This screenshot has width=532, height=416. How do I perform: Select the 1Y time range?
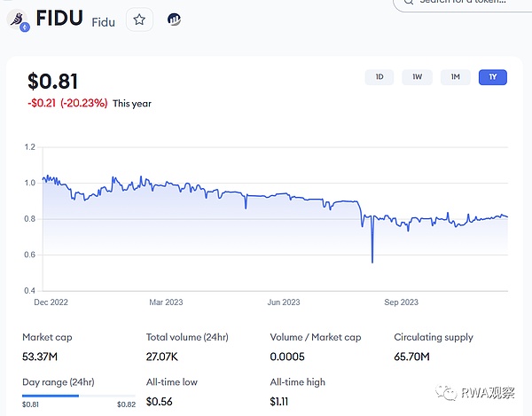492,77
